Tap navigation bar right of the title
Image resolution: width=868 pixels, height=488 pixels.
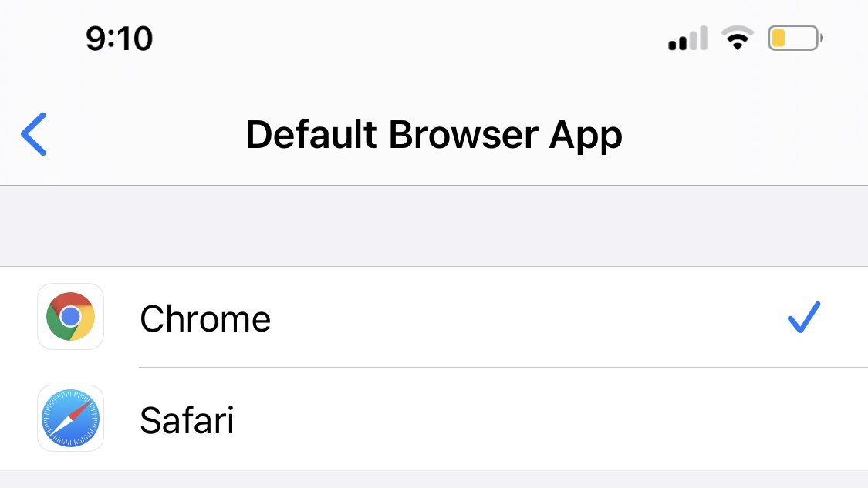[x=741, y=136]
